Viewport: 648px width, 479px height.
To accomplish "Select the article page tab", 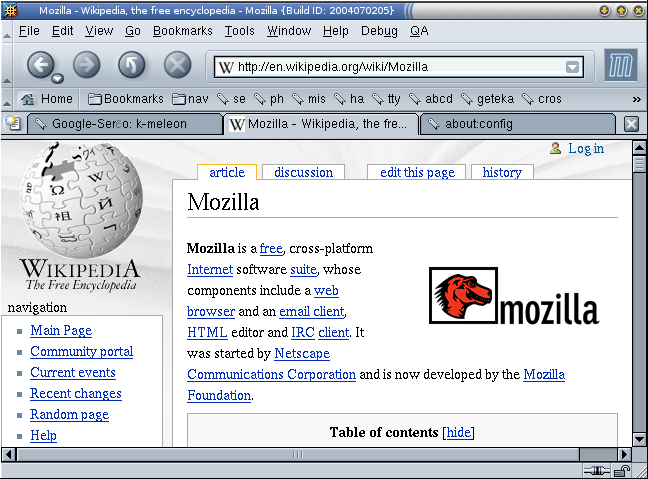I will pyautogui.click(x=227, y=172).
